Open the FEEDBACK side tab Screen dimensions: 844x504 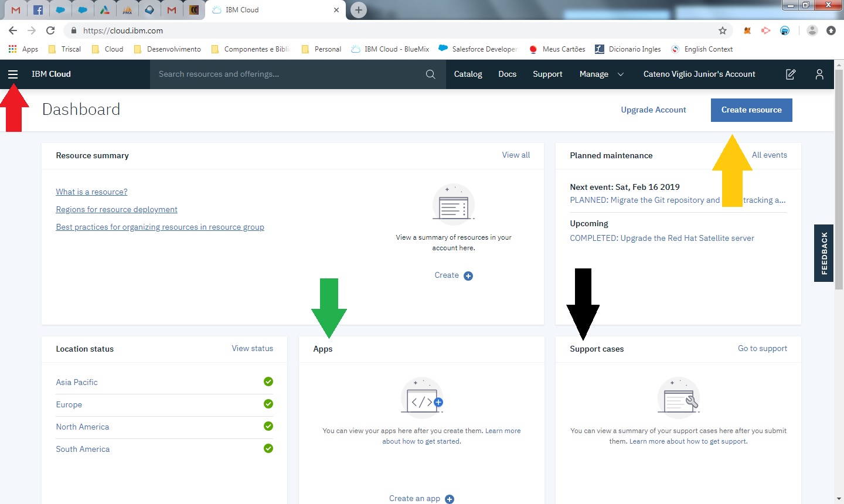point(824,253)
